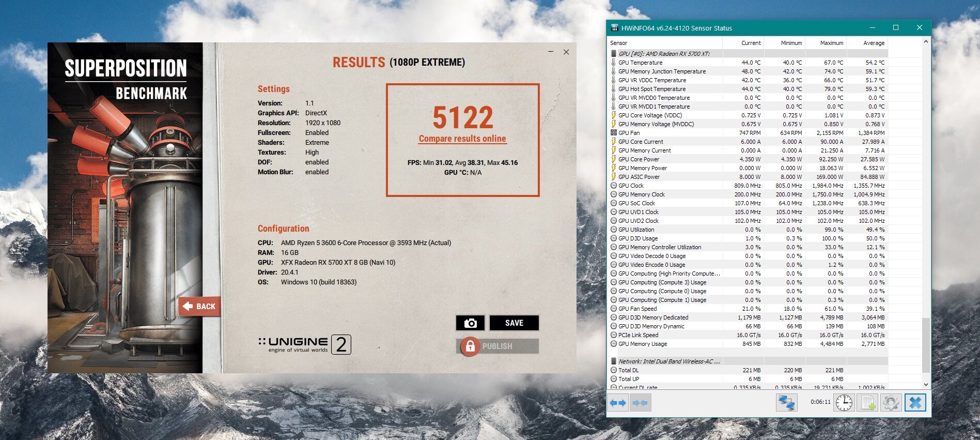Open sensor settings via the gear icon
This screenshot has height=440, width=980.
(891, 403)
